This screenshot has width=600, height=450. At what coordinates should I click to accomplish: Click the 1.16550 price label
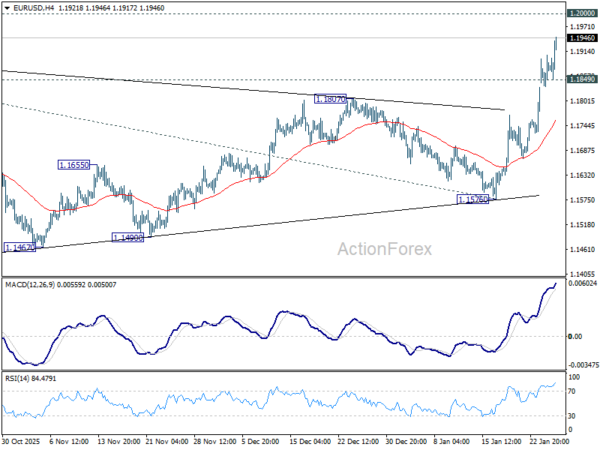pyautogui.click(x=74, y=165)
